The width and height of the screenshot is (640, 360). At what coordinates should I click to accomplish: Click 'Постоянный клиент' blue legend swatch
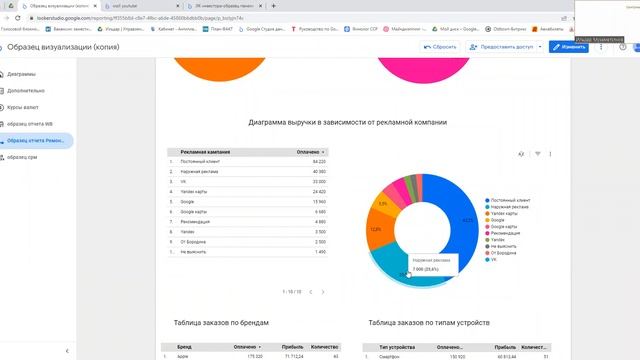[487, 200]
